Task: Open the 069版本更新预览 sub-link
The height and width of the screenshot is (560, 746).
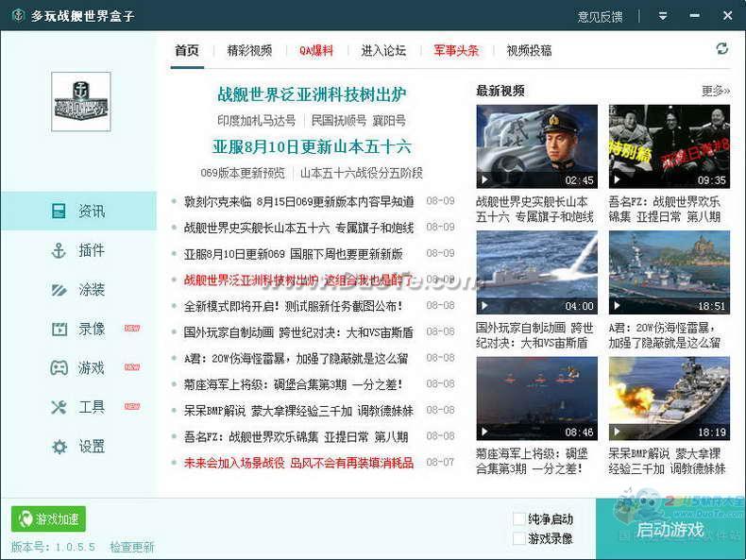Action: click(x=243, y=173)
